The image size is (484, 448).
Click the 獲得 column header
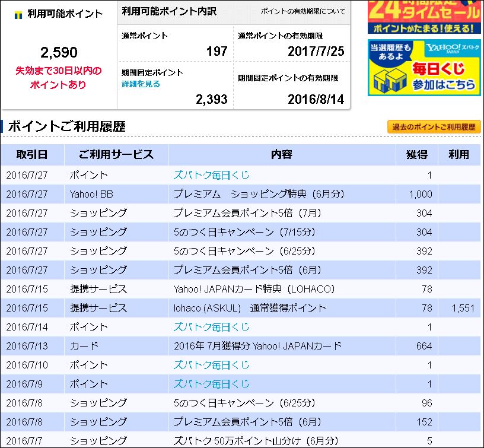[417, 155]
